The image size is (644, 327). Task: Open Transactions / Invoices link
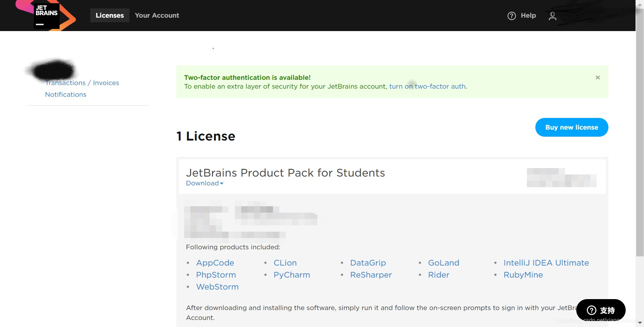[82, 83]
